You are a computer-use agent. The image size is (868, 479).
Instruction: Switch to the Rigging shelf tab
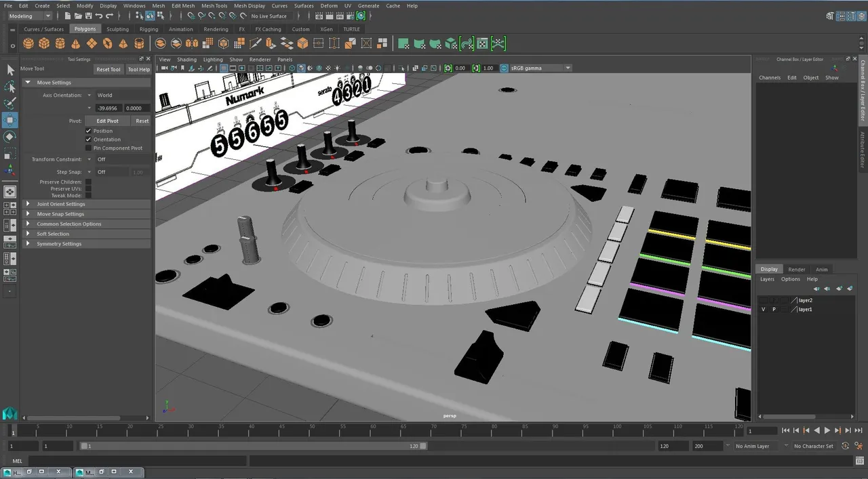[149, 29]
